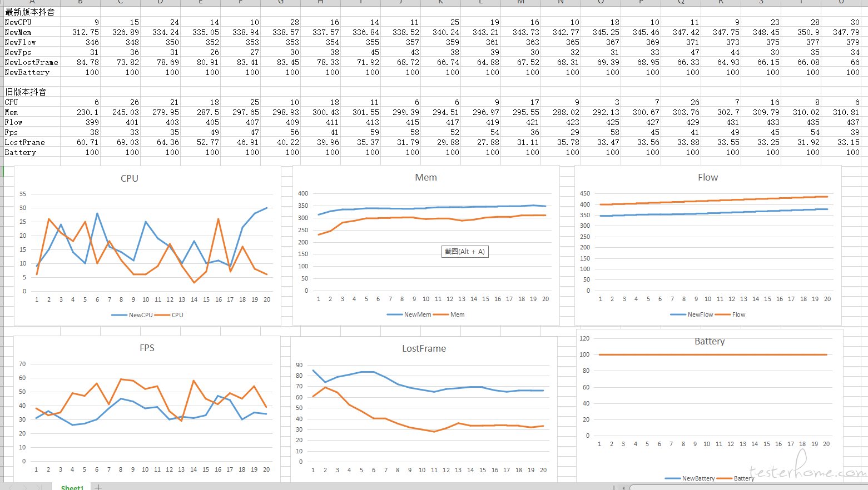
Task: Select the cell with value 69.03
Action: pos(121,142)
